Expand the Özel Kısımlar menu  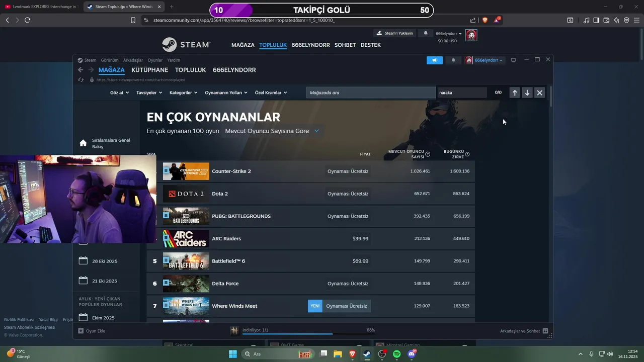271,93
